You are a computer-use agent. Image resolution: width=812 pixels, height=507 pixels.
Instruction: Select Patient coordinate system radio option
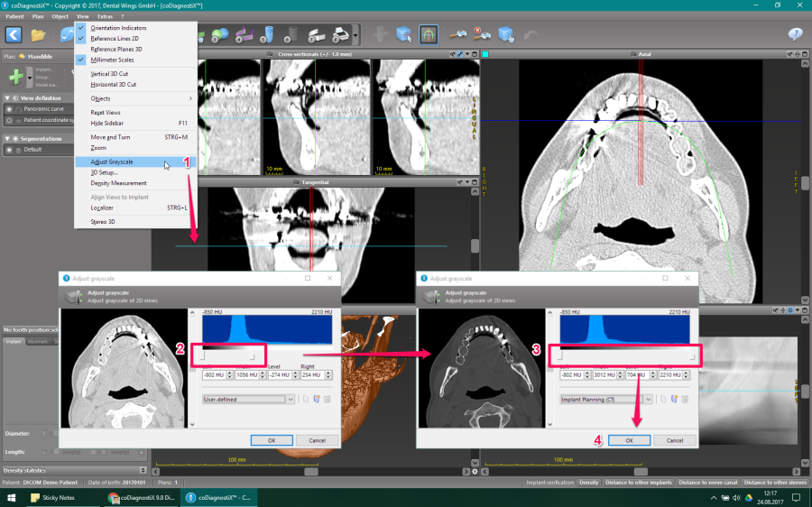click(9, 120)
